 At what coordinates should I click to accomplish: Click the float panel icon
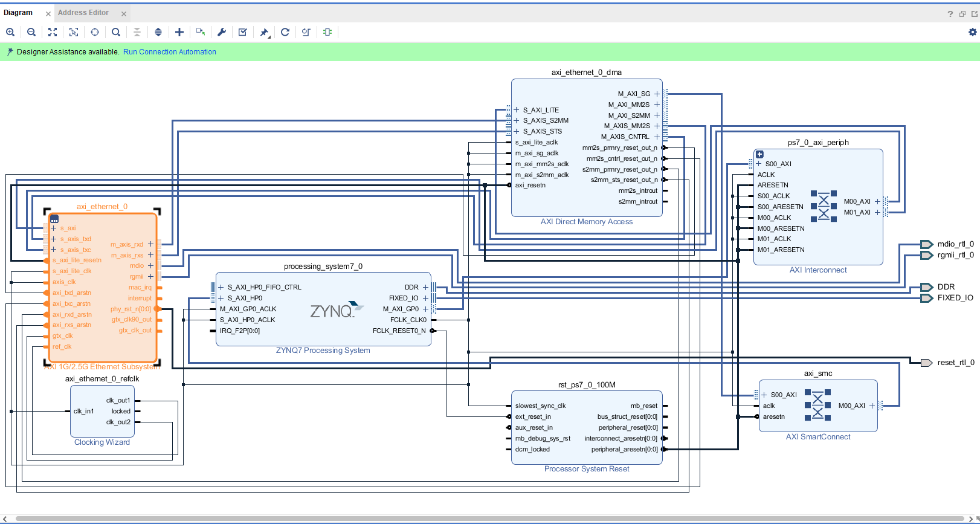click(x=962, y=13)
